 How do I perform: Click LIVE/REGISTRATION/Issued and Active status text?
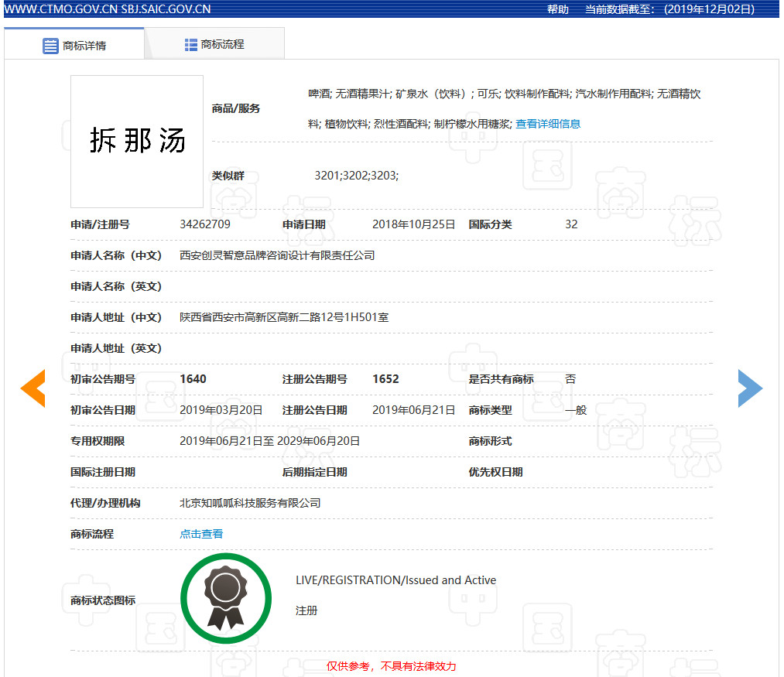click(x=394, y=580)
